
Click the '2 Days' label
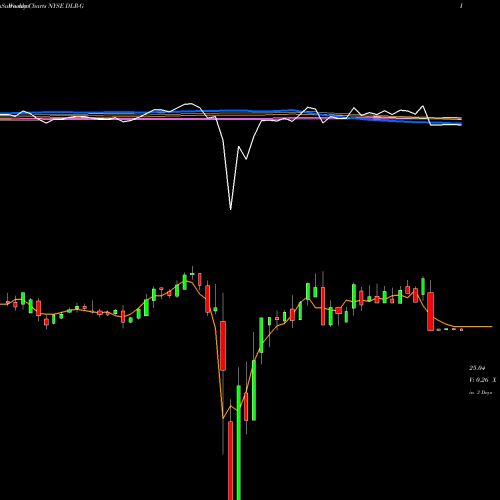[x=484, y=393]
